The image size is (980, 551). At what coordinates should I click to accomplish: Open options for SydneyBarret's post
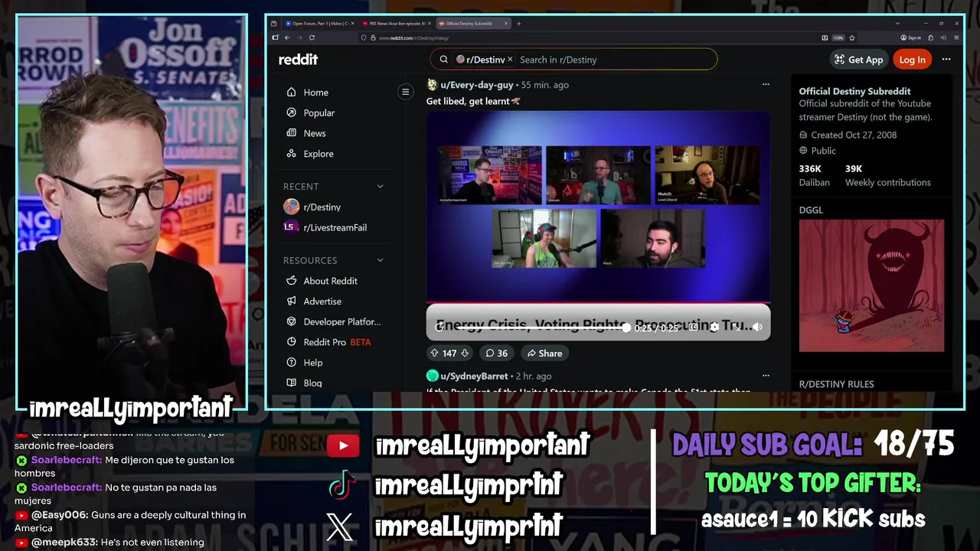[766, 376]
